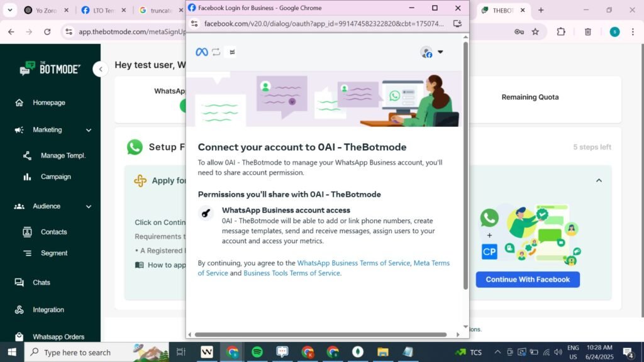This screenshot has height=362, width=644.
Task: Click the Chats speech bubble icon
Action: 19,282
